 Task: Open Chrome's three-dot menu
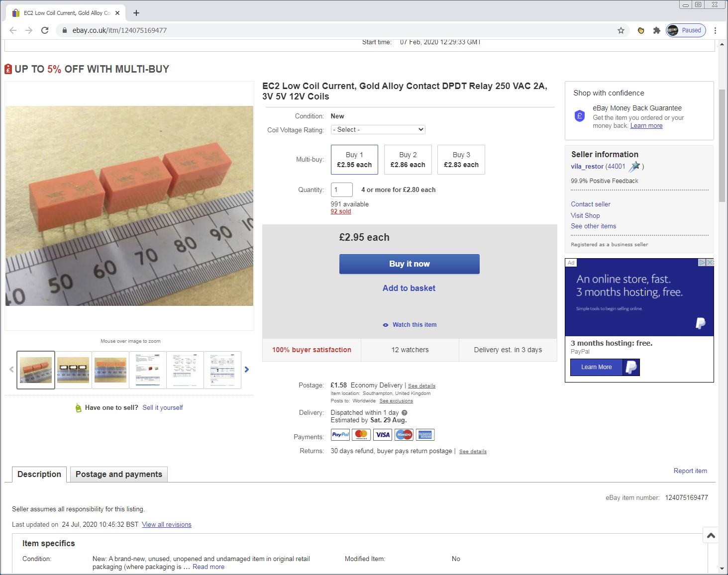[716, 30]
